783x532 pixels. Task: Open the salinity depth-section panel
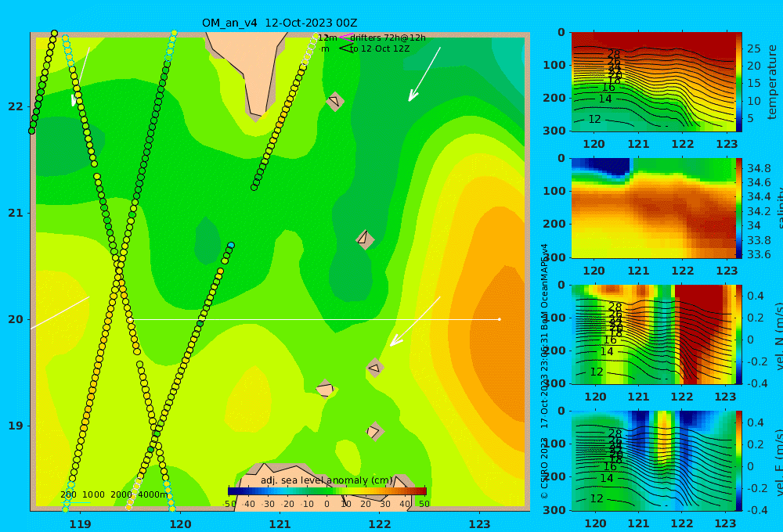pos(653,208)
